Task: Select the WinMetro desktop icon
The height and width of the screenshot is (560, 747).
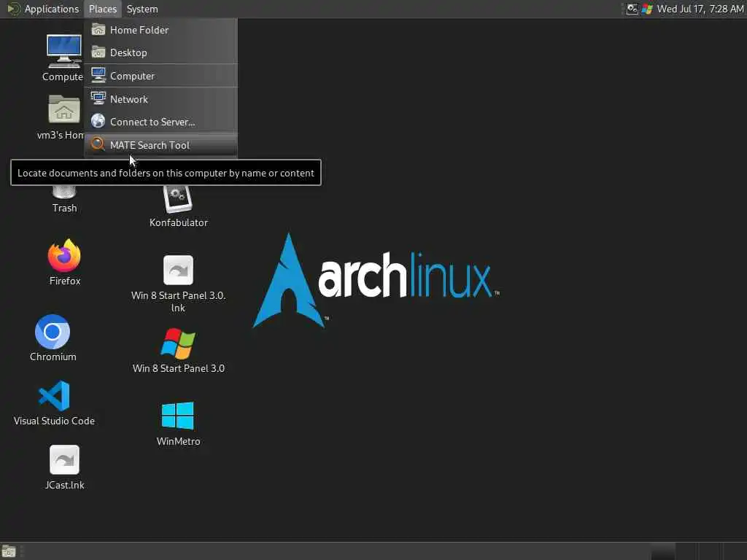Action: coord(178,424)
